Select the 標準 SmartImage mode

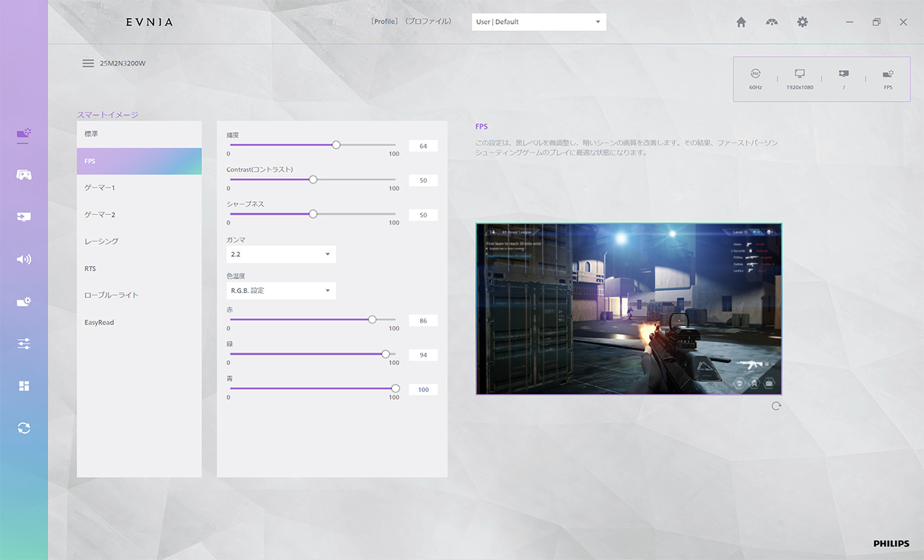coord(139,134)
